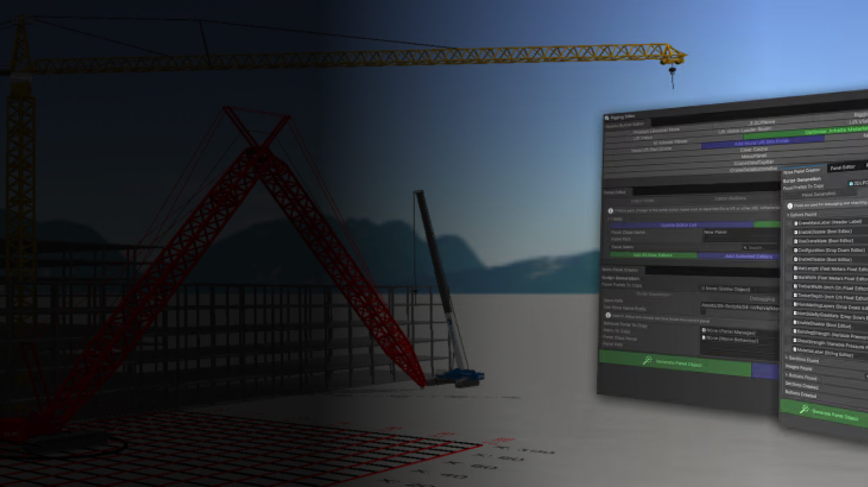The width and height of the screenshot is (868, 487).
Task: Toggle the Use Nova Name Prefix checkbox
Action: pyautogui.click(x=703, y=312)
